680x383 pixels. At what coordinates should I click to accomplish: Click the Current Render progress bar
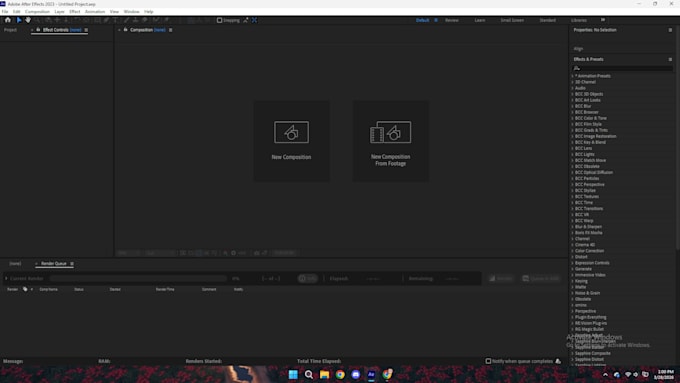(x=138, y=278)
